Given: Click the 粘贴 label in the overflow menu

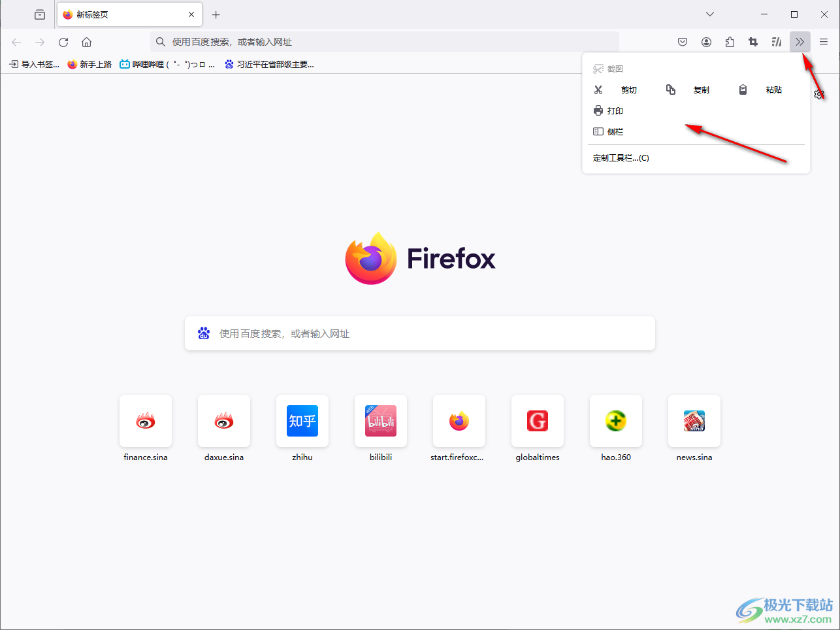Looking at the screenshot, I should (774, 90).
